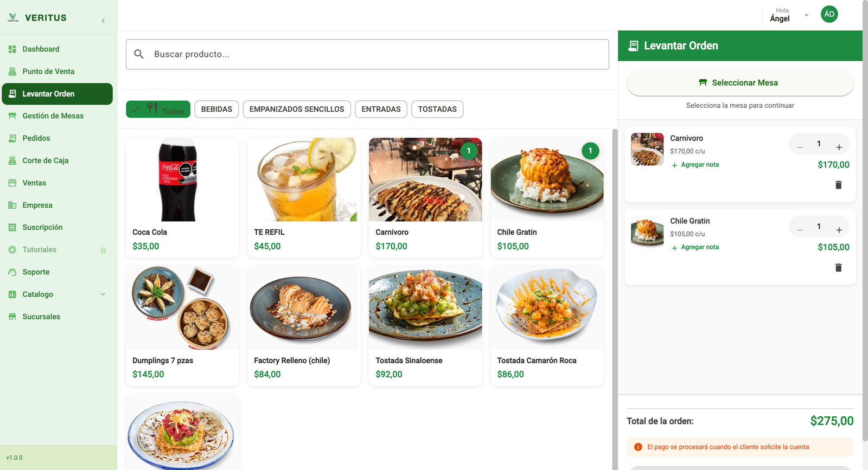Increase Carnivoro quantity with plus icon
868x470 pixels.
pyautogui.click(x=839, y=147)
